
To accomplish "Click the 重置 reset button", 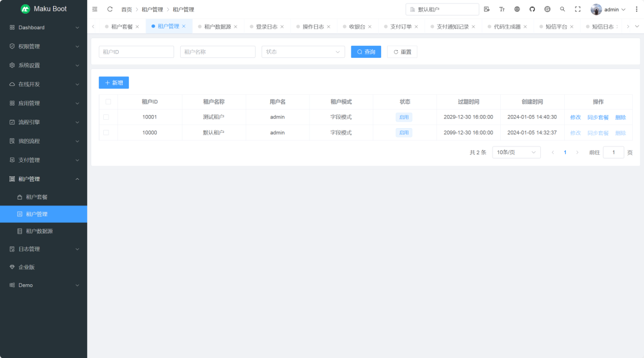I will 402,52.
